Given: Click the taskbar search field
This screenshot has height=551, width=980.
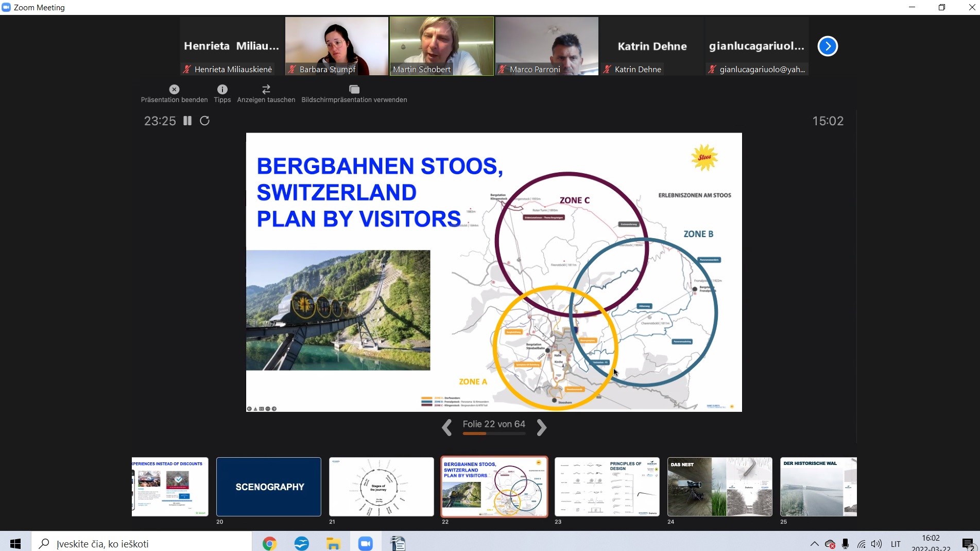Looking at the screenshot, I should pos(142,543).
